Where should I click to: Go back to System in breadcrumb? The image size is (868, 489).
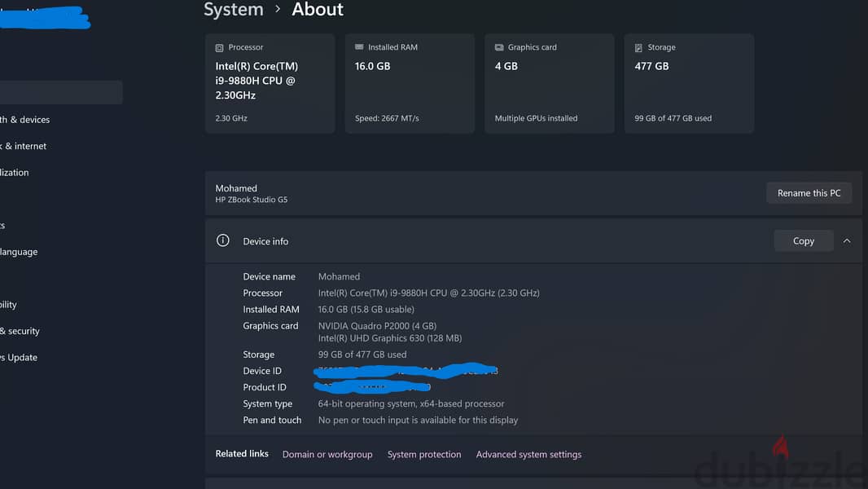(x=234, y=10)
